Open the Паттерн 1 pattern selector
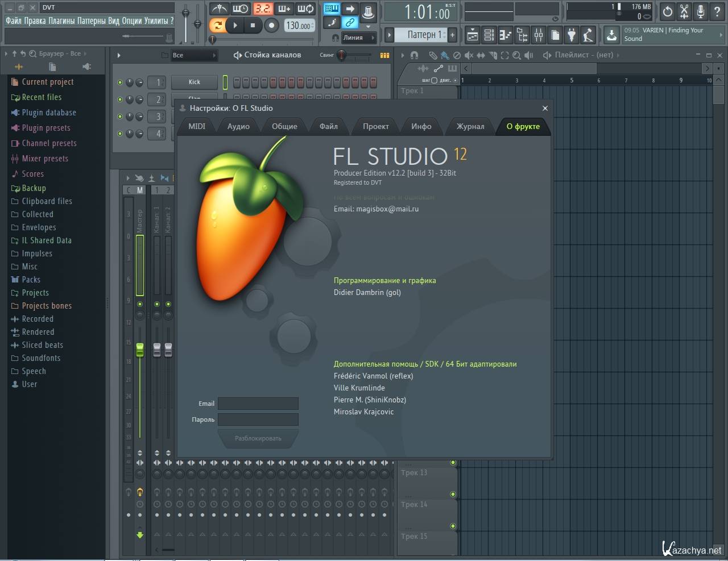Viewport: 728px width, 561px height. [421, 35]
